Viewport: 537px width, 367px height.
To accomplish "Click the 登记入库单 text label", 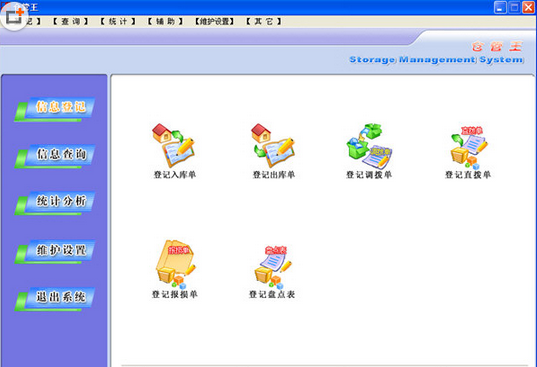I will click(x=175, y=175).
